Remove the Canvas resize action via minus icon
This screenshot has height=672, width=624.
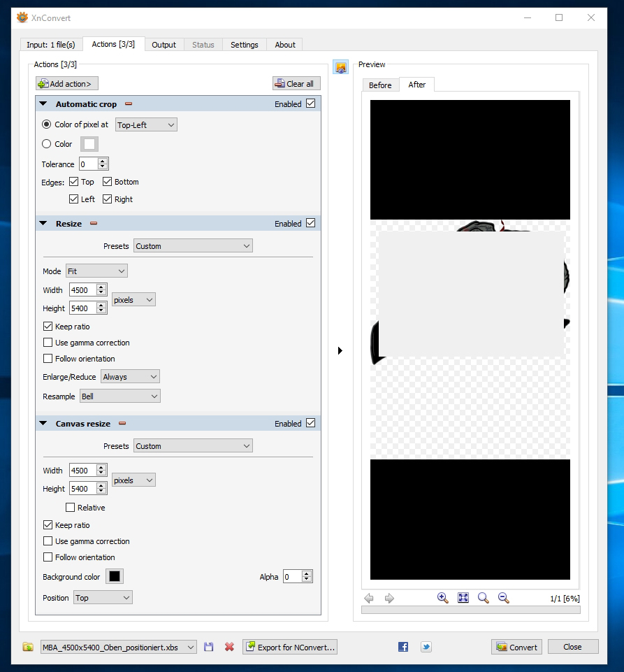coord(122,424)
